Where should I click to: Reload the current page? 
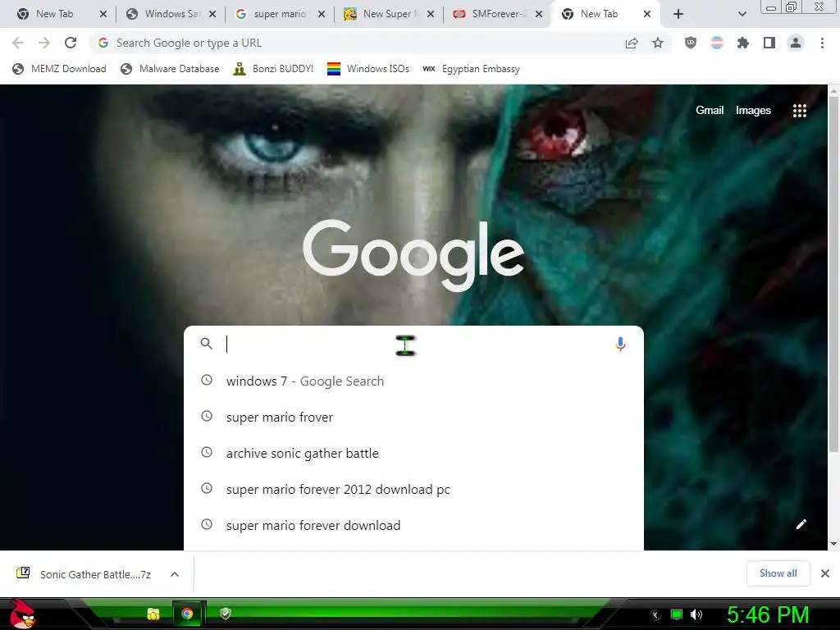pos(71,43)
